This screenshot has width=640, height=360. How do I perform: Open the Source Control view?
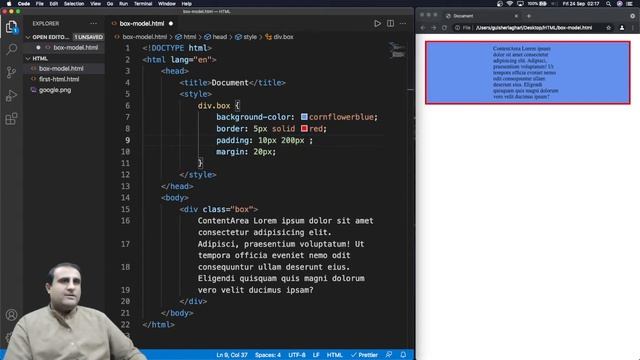[11, 73]
